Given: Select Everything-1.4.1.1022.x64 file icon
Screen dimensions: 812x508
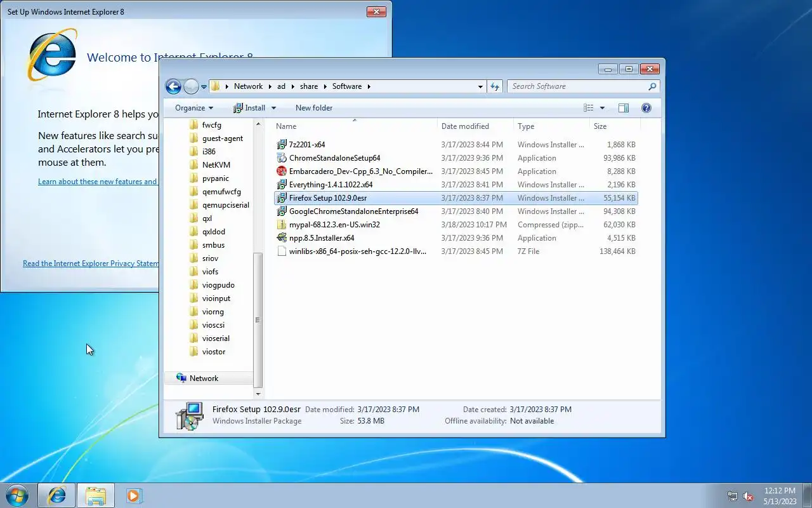Looking at the screenshot, I should coord(282,185).
